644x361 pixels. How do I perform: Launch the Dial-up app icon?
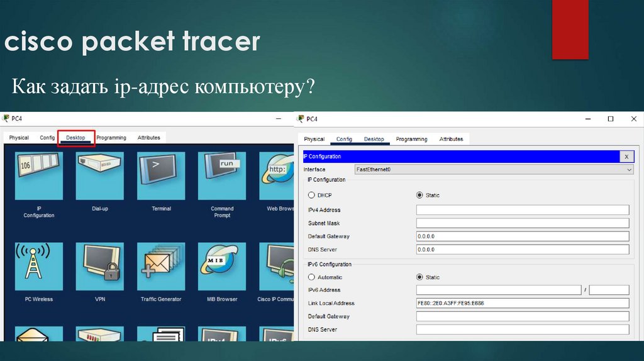coord(100,175)
